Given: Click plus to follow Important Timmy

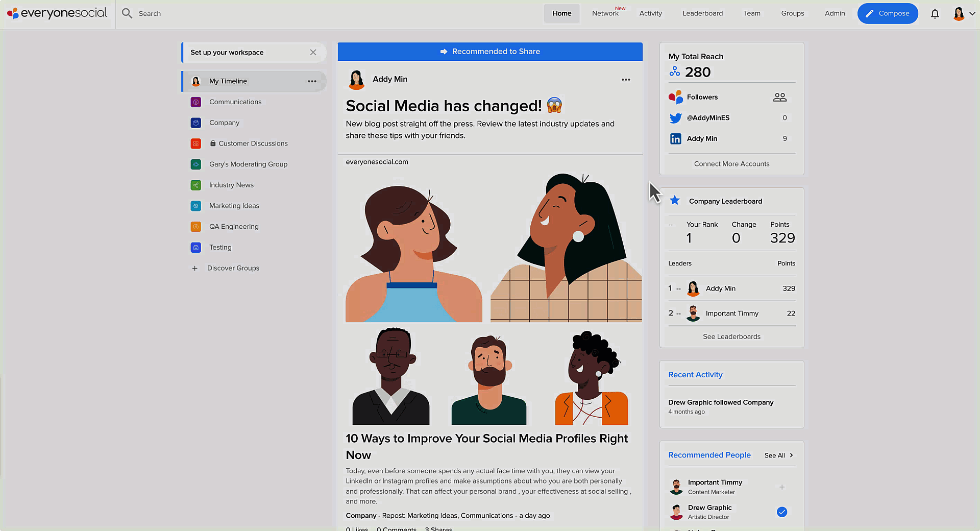Looking at the screenshot, I should point(782,487).
